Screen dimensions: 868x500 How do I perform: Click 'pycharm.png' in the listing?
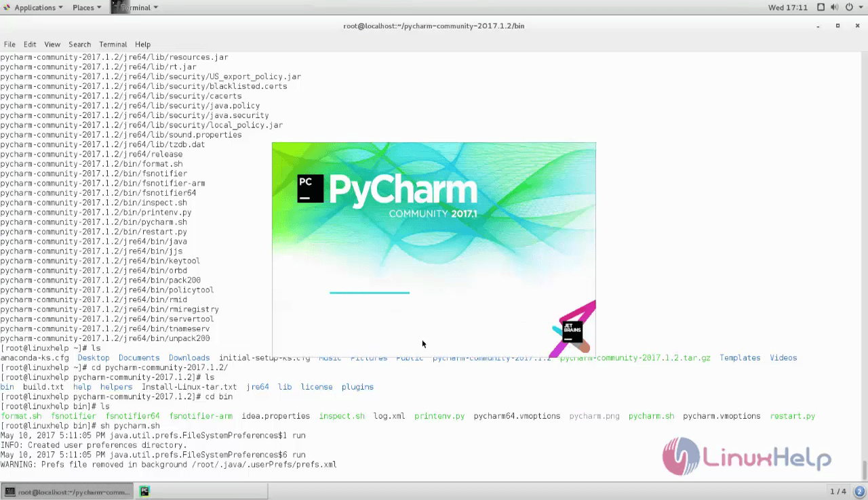click(595, 416)
